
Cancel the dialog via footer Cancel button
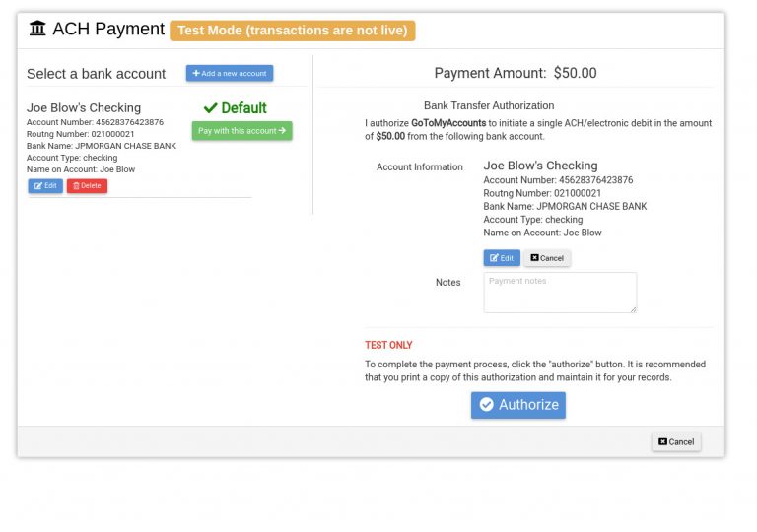[676, 441]
